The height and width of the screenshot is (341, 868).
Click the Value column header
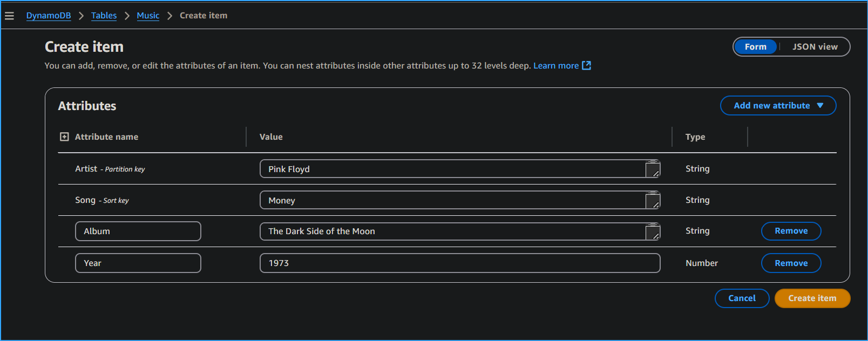click(271, 137)
